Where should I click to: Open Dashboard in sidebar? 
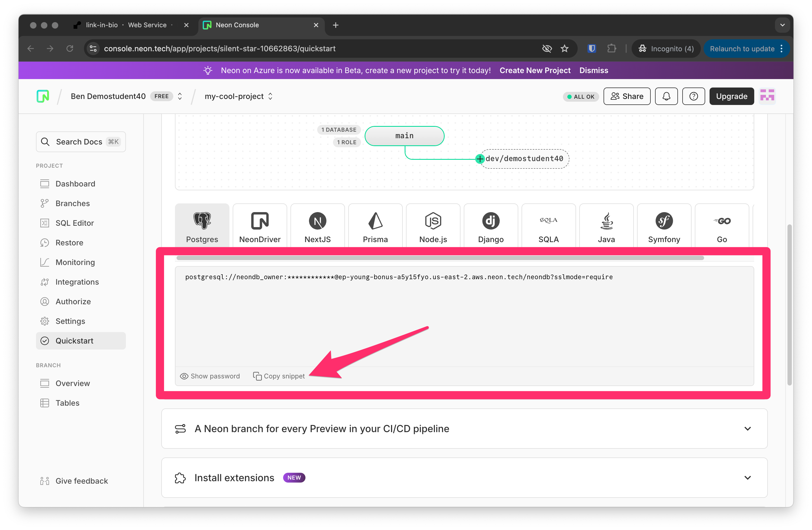point(81,183)
